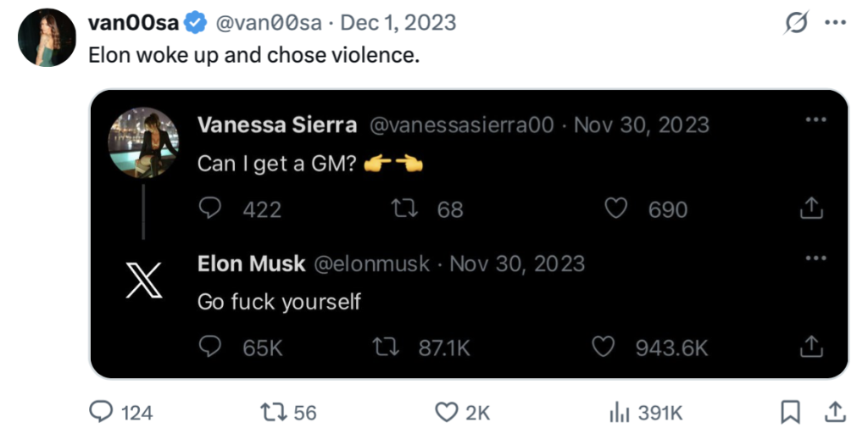Click the X logo avatar of Elon Musk
This screenshot has height=440, width=868.
coord(143,280)
